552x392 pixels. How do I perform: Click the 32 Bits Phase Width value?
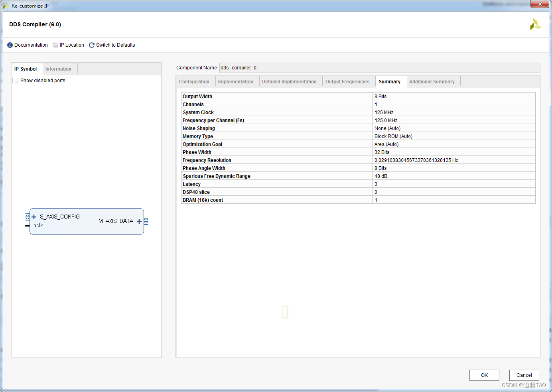click(382, 152)
